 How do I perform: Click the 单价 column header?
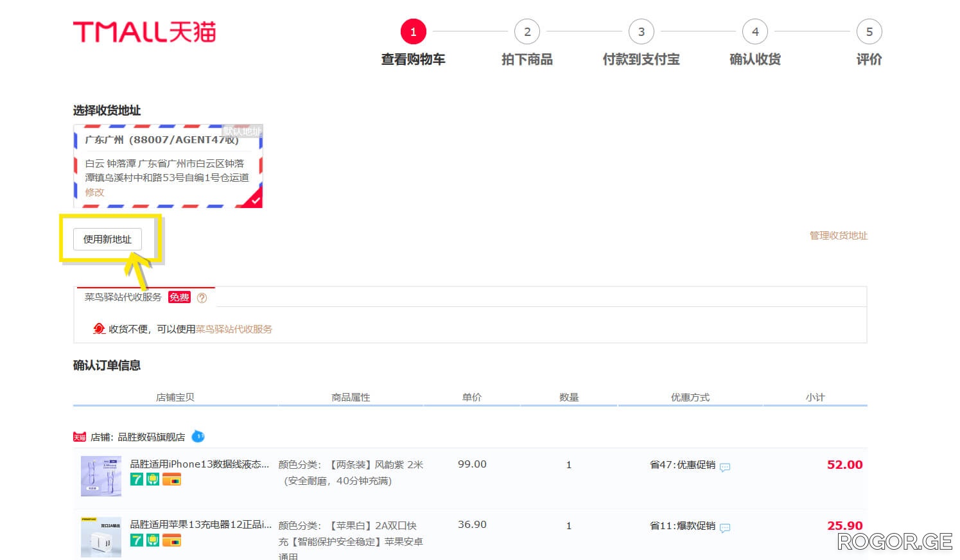click(x=472, y=398)
